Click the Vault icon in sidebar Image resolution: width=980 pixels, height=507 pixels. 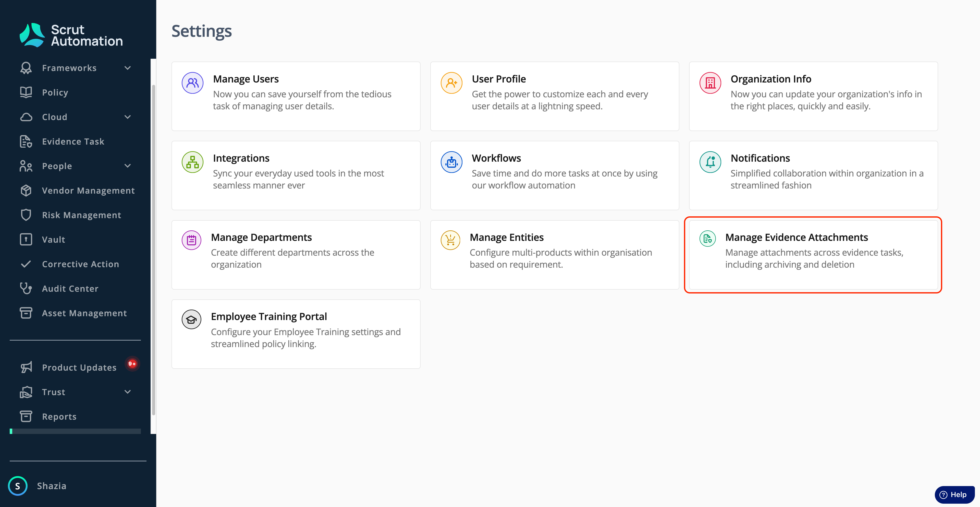(26, 239)
